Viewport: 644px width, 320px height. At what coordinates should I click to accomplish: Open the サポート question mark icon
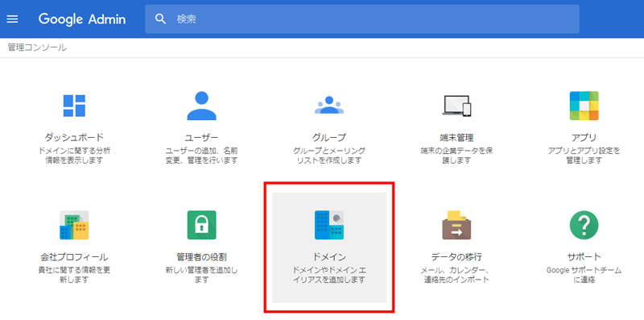(584, 225)
